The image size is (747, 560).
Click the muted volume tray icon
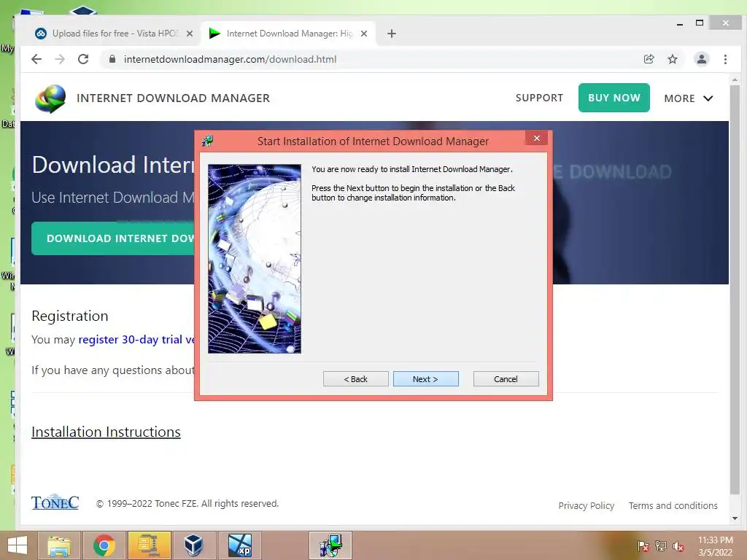pos(678,546)
